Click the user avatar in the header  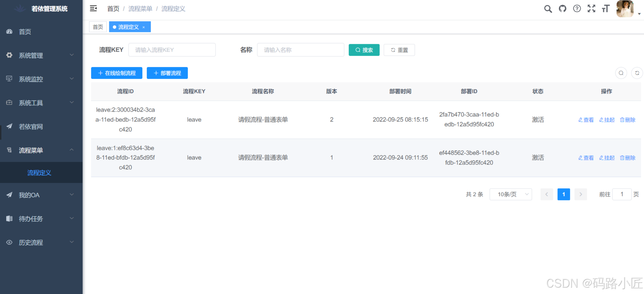tap(625, 9)
